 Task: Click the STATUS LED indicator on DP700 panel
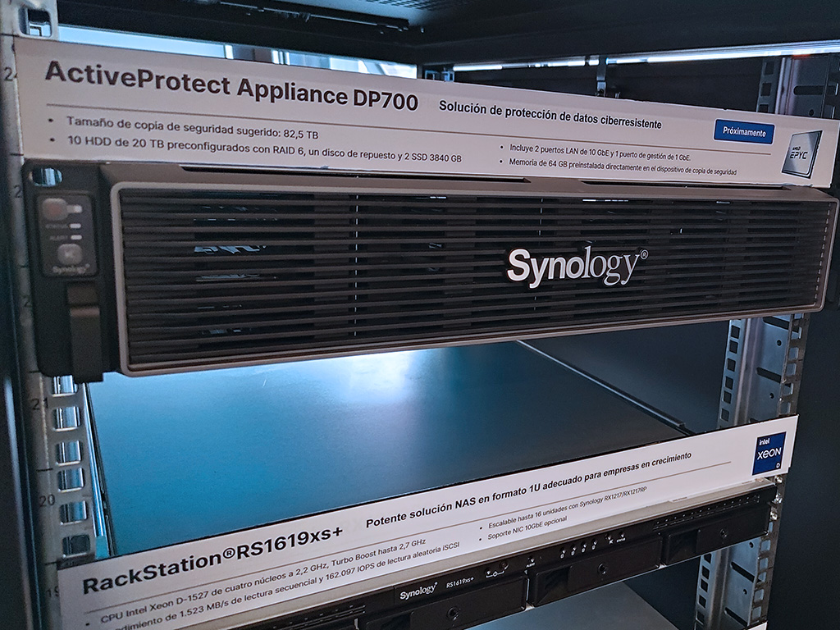click(x=75, y=226)
